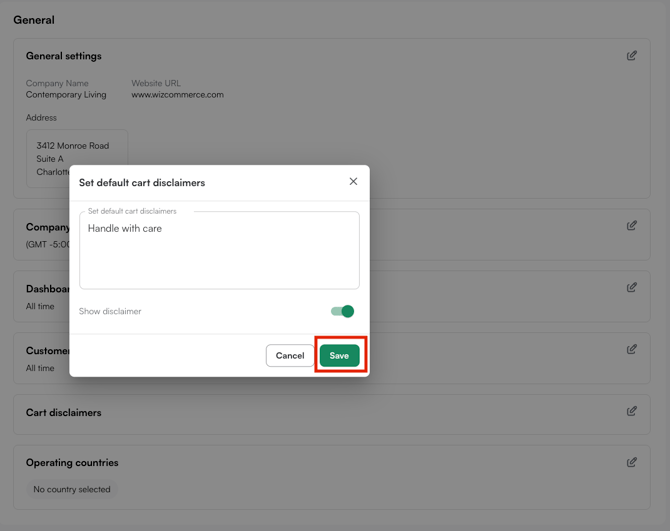Image resolution: width=670 pixels, height=531 pixels.
Task: Click the Customer section edit pencil
Action: click(632, 350)
